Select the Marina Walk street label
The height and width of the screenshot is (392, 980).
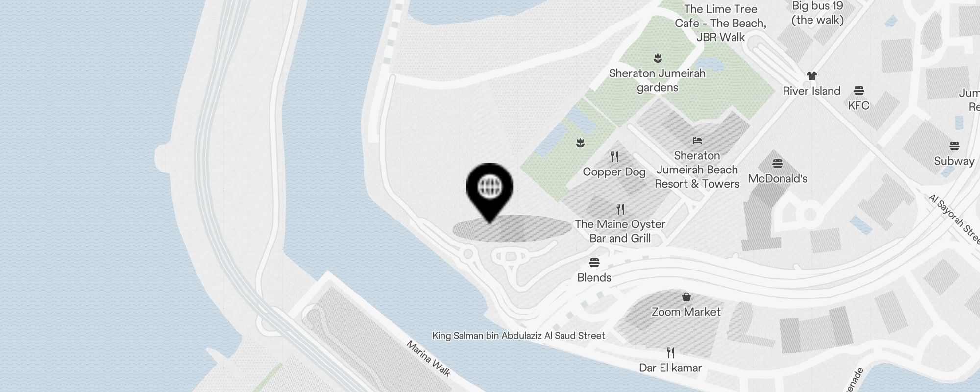pos(428,359)
